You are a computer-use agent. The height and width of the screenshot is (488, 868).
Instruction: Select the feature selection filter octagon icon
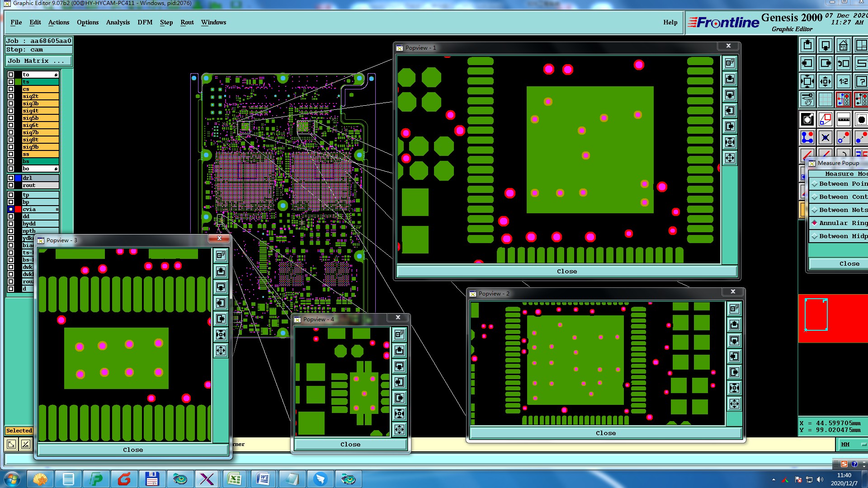point(861,120)
